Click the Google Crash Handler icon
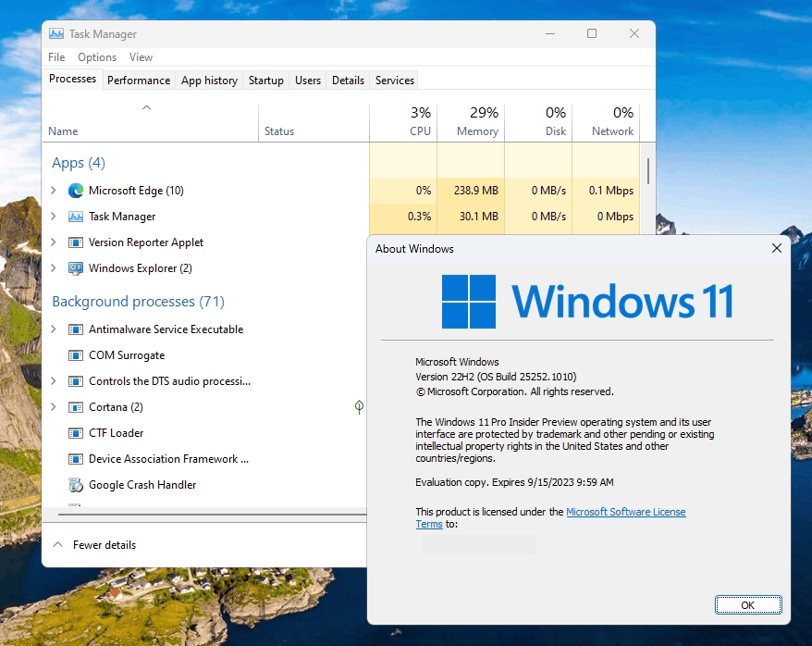812x646 pixels. pos(74,485)
